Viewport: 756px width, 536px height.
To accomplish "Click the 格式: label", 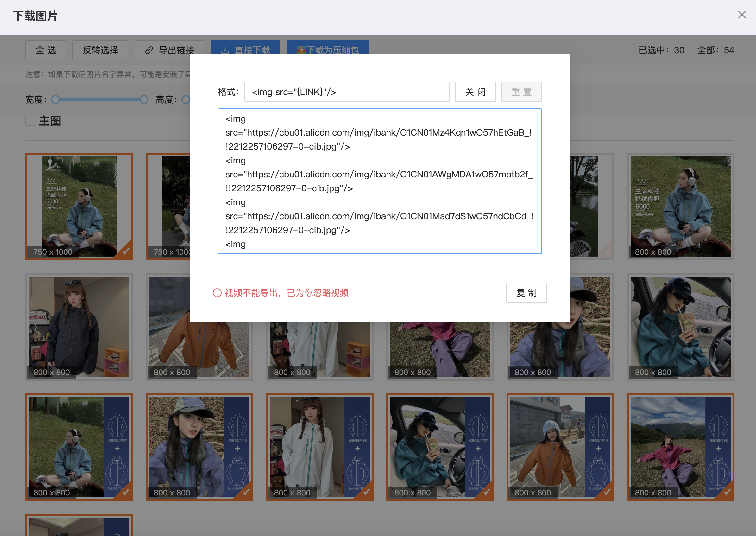I will point(228,92).
